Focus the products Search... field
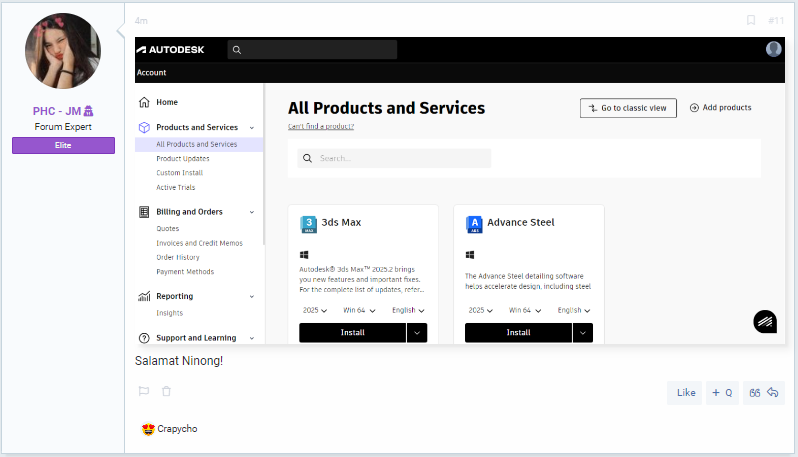 (394, 158)
